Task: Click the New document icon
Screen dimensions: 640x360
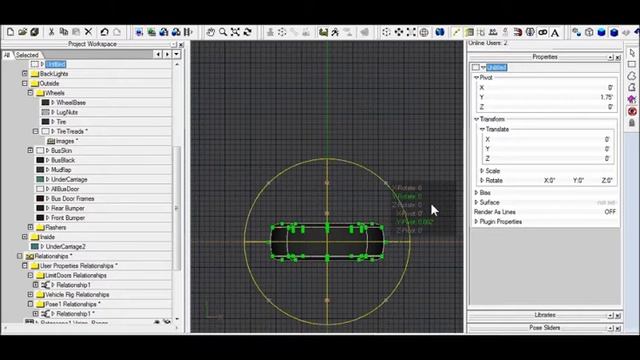Action: pyautogui.click(x=10, y=32)
